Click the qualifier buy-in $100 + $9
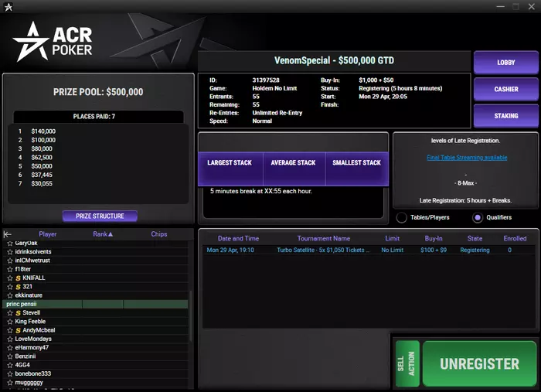 pos(434,251)
